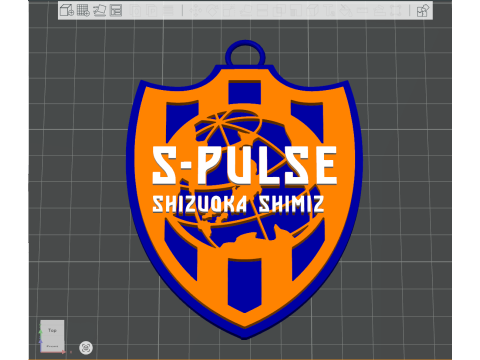The height and width of the screenshot is (360, 480).
Task: Select the Rotate tool
Action: point(212,10)
